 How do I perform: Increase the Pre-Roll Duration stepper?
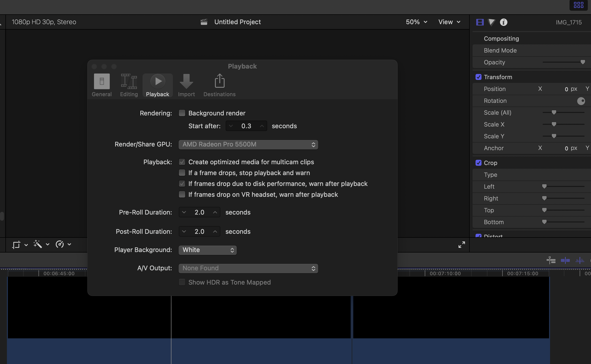(x=215, y=212)
